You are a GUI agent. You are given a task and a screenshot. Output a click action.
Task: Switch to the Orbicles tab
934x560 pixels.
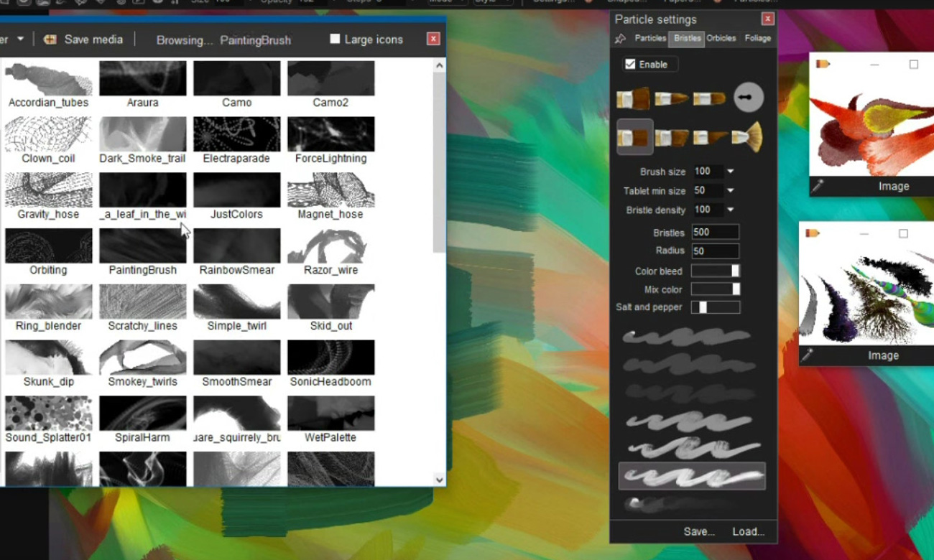(721, 38)
